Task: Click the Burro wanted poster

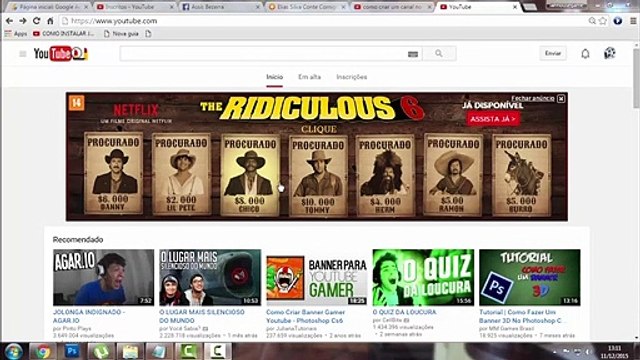Action: 522,175
